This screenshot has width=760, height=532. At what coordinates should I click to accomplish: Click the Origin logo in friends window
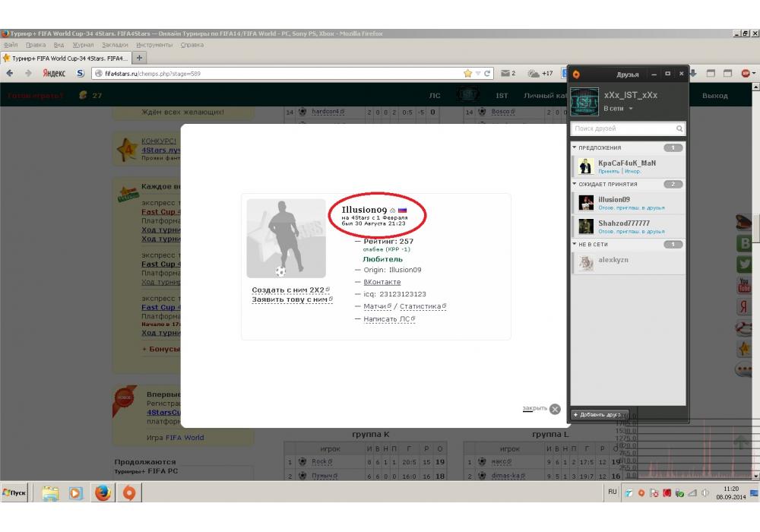tap(576, 74)
